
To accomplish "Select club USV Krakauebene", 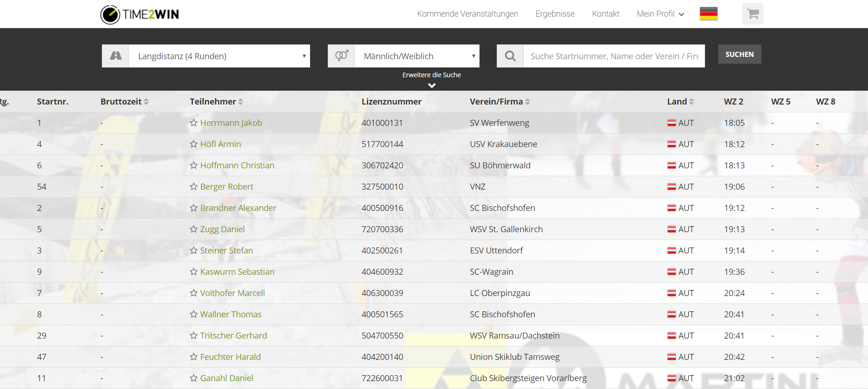I will pos(503,144).
